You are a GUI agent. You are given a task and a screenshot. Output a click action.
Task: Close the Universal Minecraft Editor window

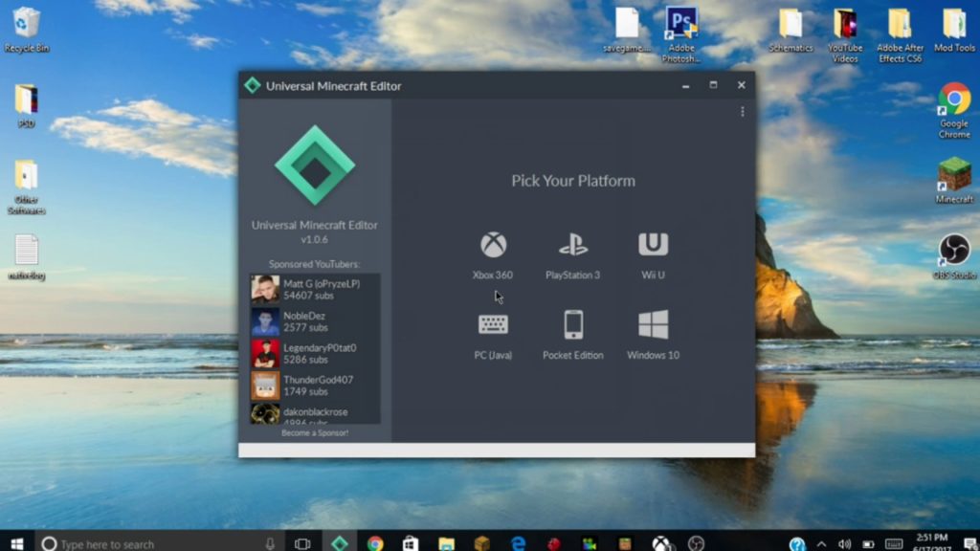tap(742, 85)
